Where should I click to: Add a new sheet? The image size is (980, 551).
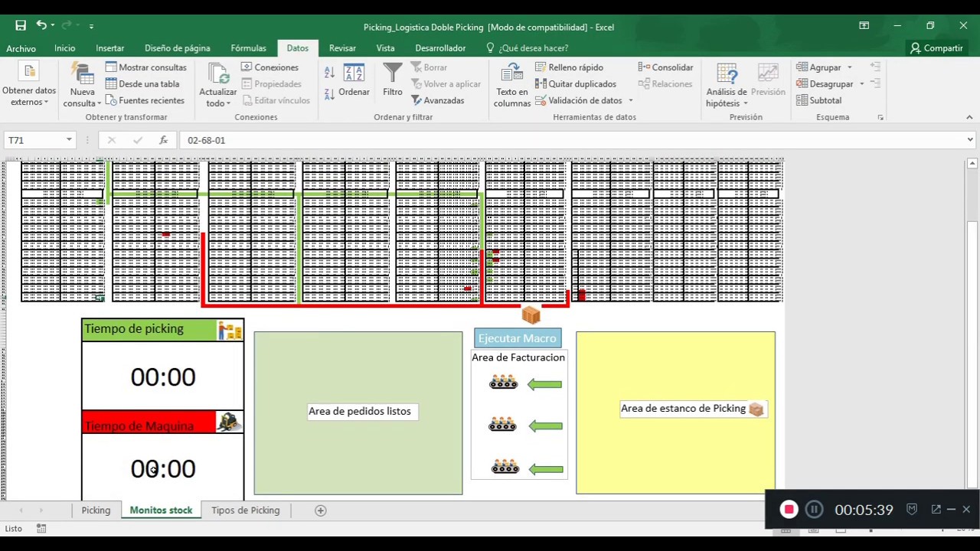pyautogui.click(x=321, y=510)
